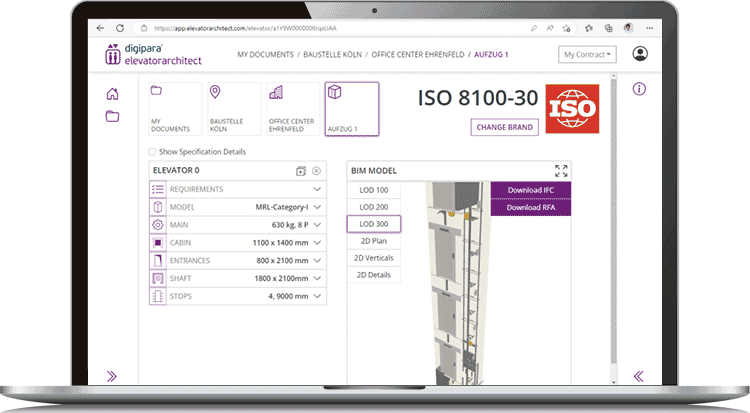Expand the REQUIREMENTS row chevron

click(317, 190)
